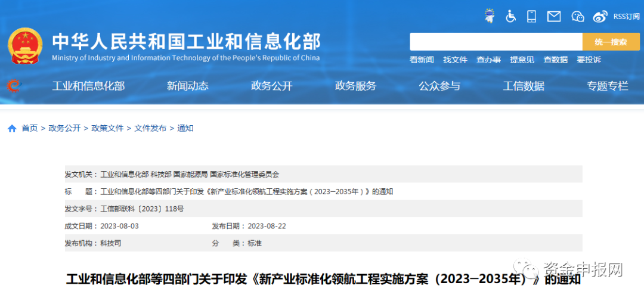Image resolution: width=644 pixels, height=298 pixels.
Task: Open the 找文件 quick link
Action: pyautogui.click(x=455, y=60)
